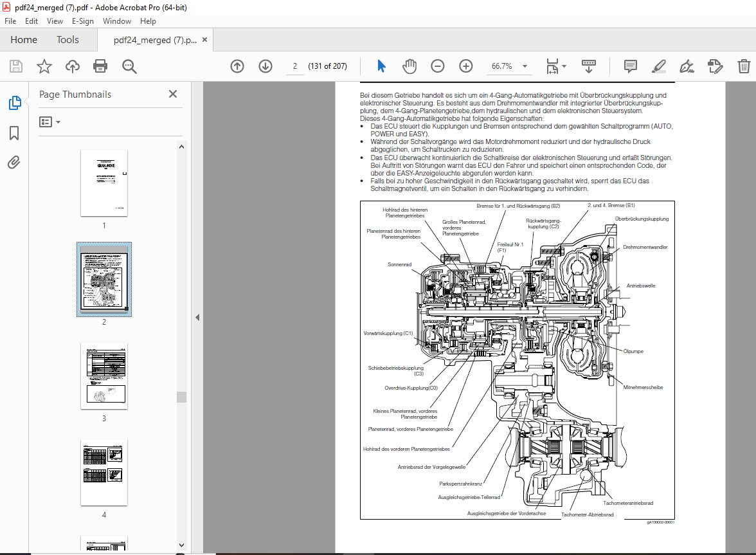Click the 'Mitnehmerscheibe' diagram label

click(x=643, y=387)
